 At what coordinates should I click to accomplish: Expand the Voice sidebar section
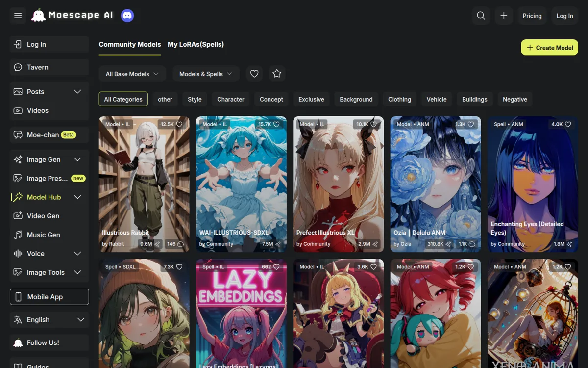(x=77, y=254)
